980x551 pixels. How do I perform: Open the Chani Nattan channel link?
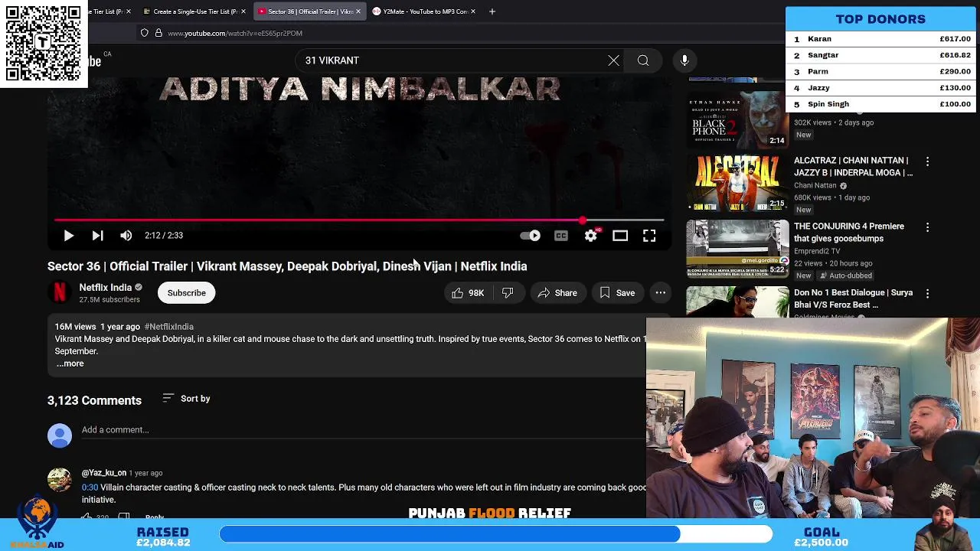click(x=815, y=185)
